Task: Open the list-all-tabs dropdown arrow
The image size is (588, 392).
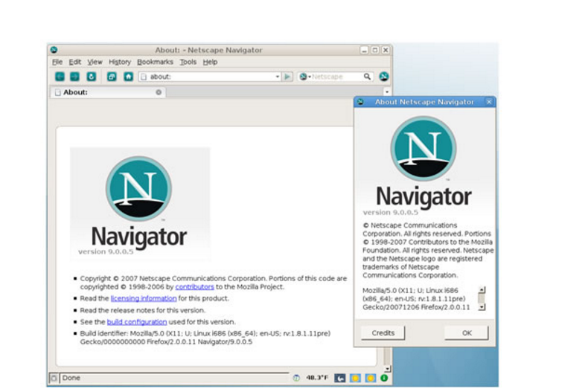Action: pyautogui.click(x=386, y=91)
